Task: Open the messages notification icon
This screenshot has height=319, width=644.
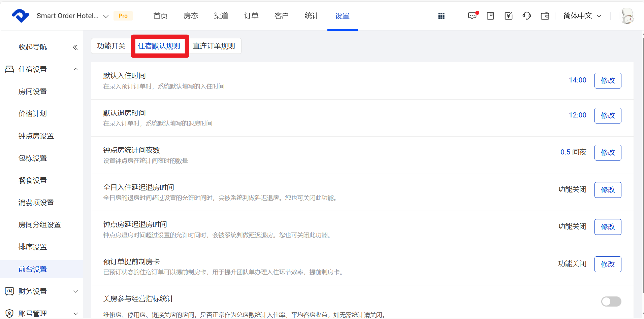Action: coord(472,16)
